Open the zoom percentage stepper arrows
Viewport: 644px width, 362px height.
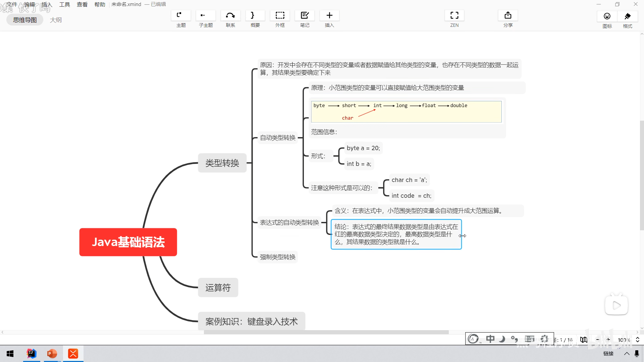pos(638,340)
